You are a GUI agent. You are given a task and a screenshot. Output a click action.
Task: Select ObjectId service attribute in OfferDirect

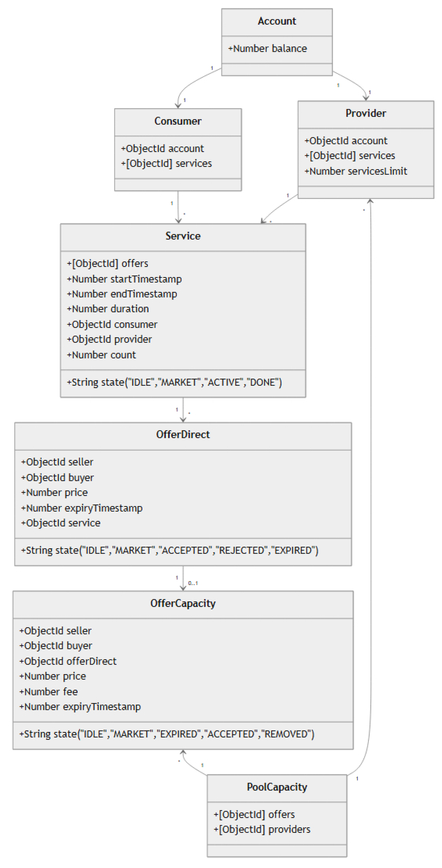click(61, 523)
